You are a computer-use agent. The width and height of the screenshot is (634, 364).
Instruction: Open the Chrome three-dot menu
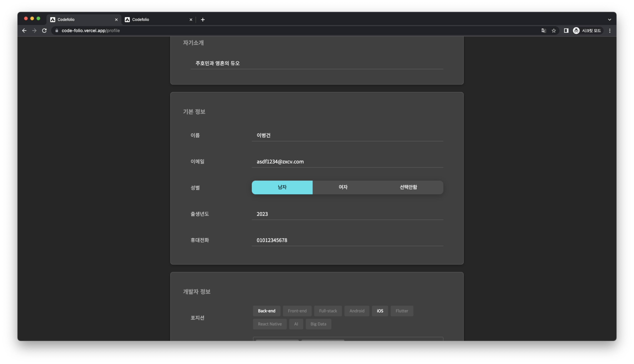coord(610,31)
